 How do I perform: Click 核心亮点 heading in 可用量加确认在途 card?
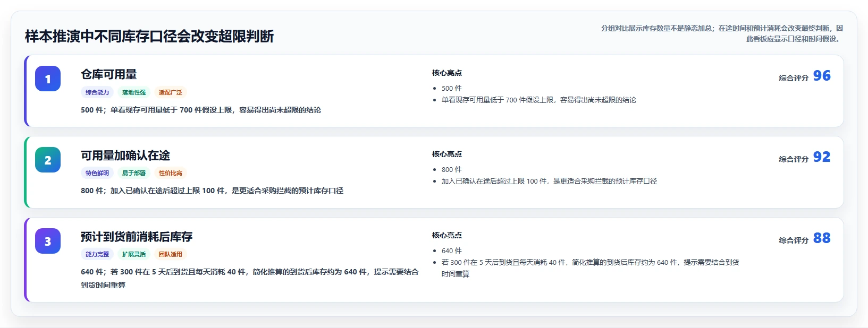coord(447,154)
